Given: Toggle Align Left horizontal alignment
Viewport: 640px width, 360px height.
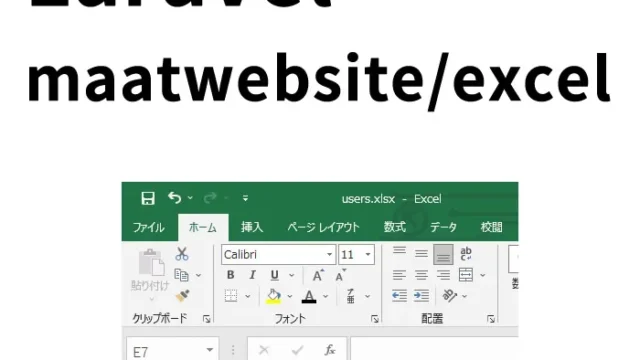Looking at the screenshot, I should tap(399, 275).
